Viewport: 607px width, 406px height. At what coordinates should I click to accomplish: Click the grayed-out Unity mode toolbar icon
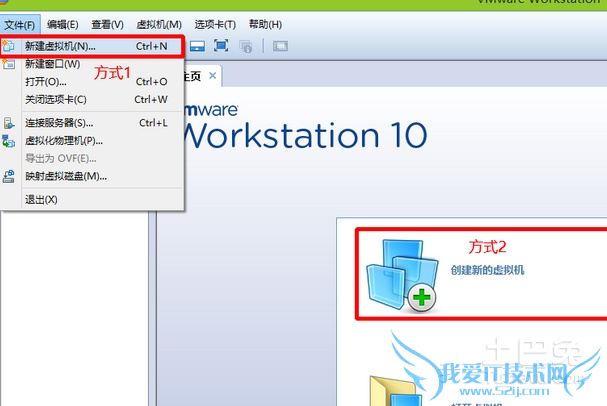(245, 46)
